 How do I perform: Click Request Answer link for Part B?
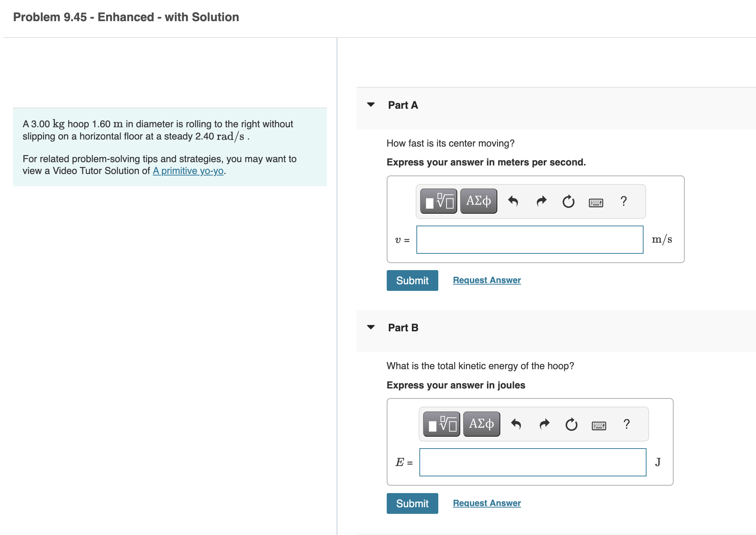[487, 503]
